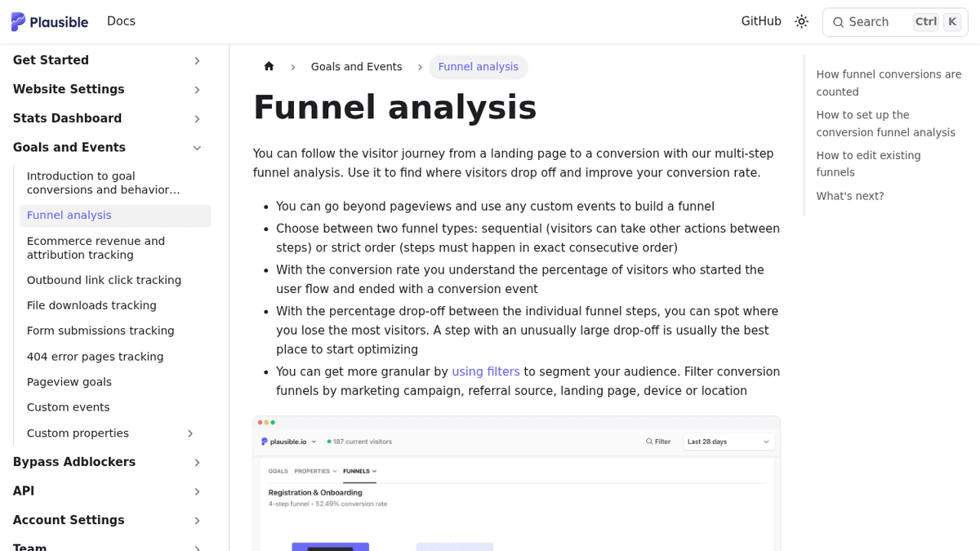Open the Search box
Viewport: 980px width, 551px height.
(895, 22)
